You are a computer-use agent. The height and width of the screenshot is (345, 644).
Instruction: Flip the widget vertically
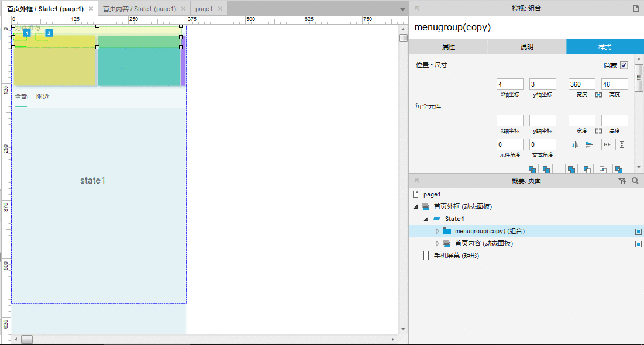589,144
